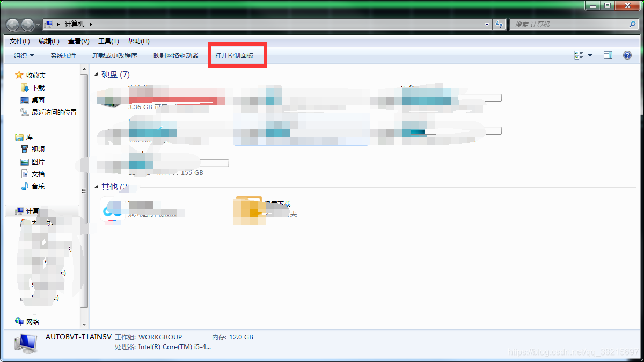The image size is (644, 362).
Task: Open the 编辑(E) menu
Action: click(x=49, y=41)
